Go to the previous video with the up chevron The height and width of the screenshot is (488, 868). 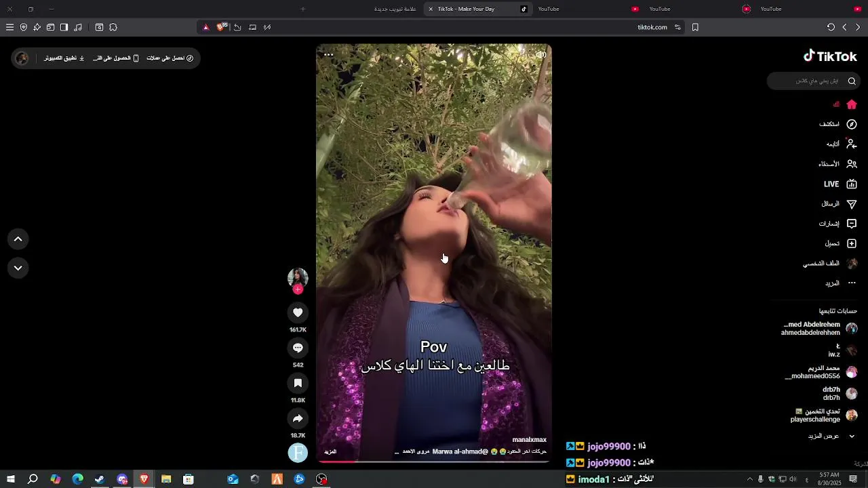(x=18, y=239)
